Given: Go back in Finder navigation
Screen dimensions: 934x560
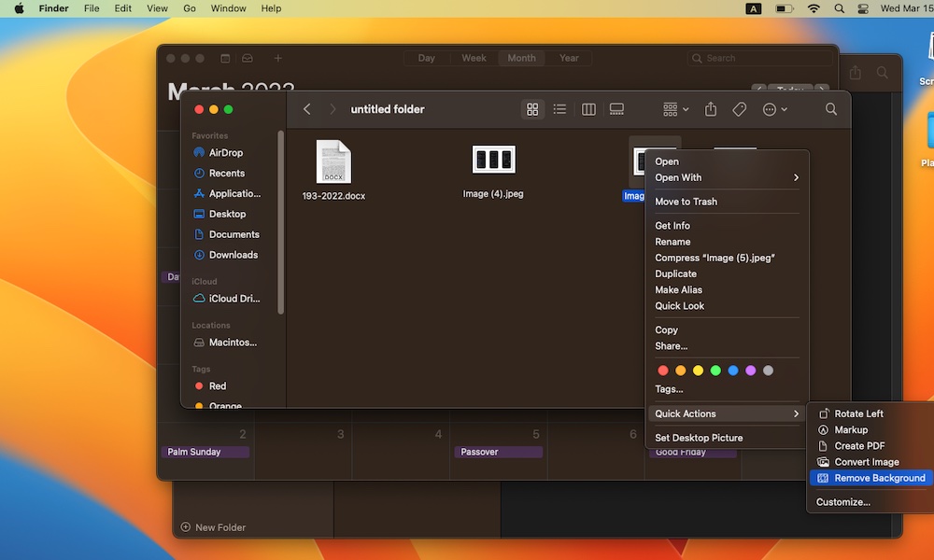Looking at the screenshot, I should [x=306, y=109].
